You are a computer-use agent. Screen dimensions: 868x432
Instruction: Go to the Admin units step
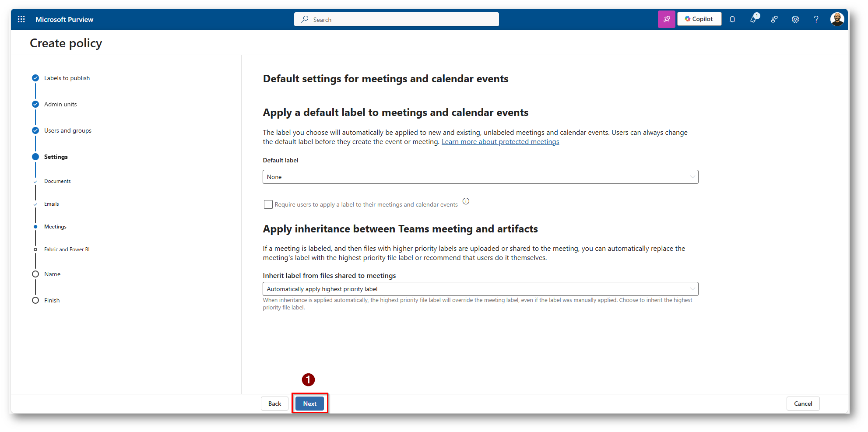(x=60, y=104)
